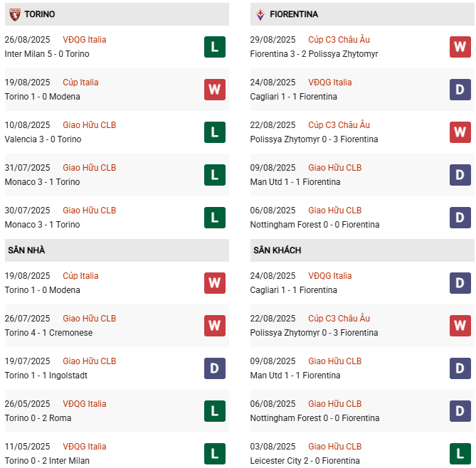Click the D badge for Torino 1-1 Ingolstadt
Image resolution: width=476 pixels, height=468 pixels.
tap(214, 368)
